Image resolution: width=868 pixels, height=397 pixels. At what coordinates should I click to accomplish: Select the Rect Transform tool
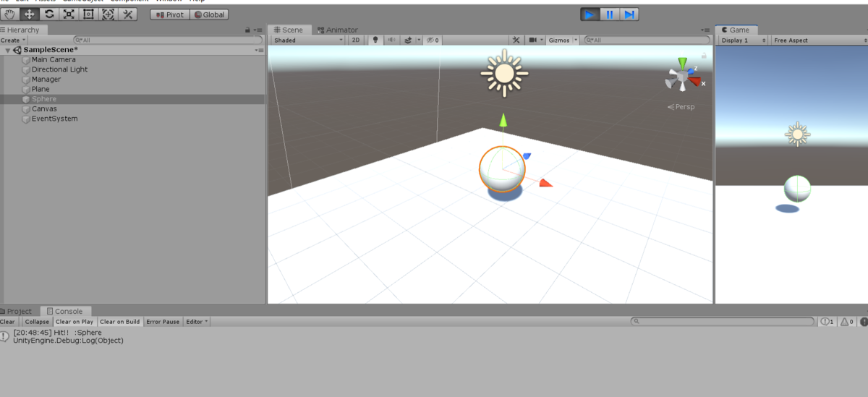pos(88,14)
